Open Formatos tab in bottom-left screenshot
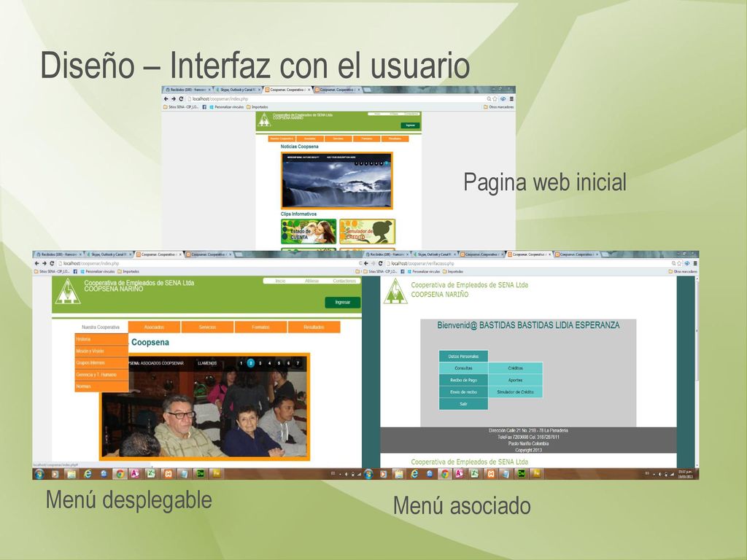This screenshot has height=560, width=747. pos(261,327)
